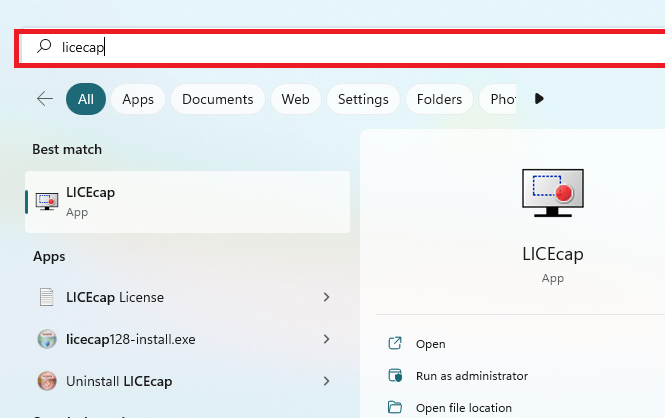
Task: Expand options for LICEcap License
Action: (x=326, y=297)
